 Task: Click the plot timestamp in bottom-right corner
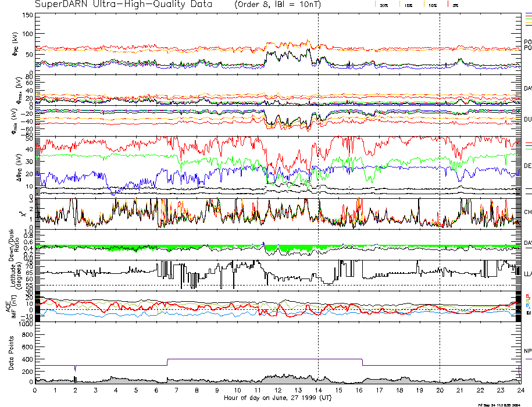coord(504,405)
